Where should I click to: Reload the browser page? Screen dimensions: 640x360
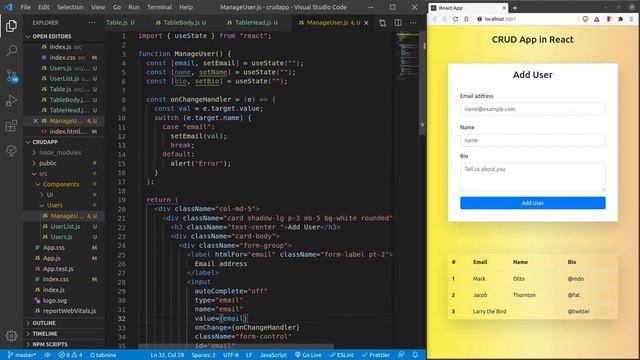[x=456, y=19]
